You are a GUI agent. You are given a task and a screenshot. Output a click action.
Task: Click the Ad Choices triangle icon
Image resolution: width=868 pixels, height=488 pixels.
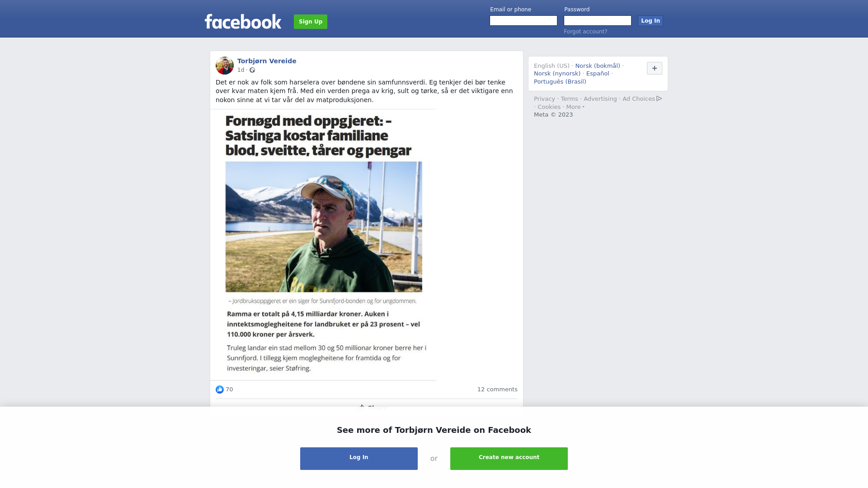(x=659, y=99)
